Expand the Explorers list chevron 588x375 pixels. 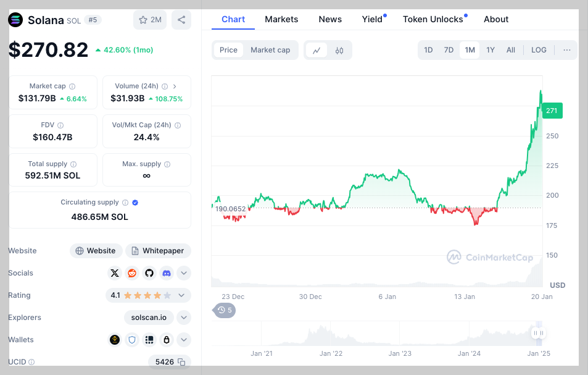184,318
